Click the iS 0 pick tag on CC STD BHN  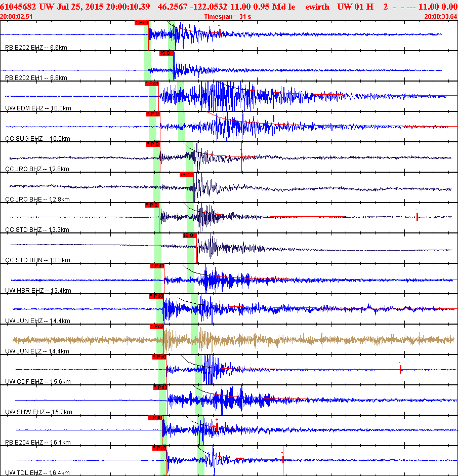(190, 235)
